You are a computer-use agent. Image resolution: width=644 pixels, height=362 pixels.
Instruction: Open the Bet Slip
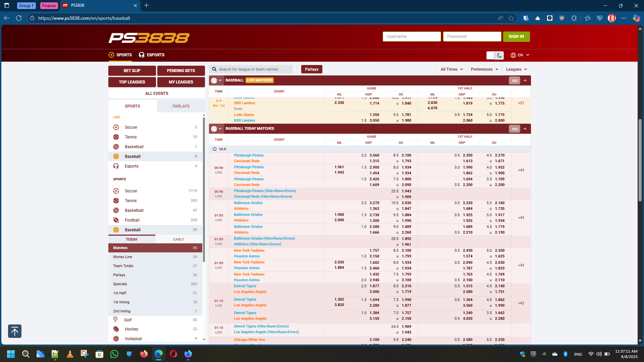coord(132,71)
